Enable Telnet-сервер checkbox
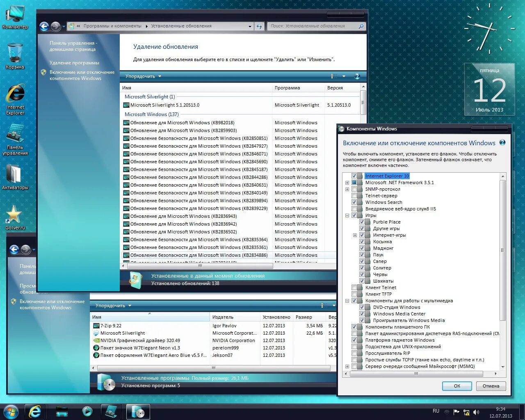Viewport: 525px width, 420px height. pos(354,196)
